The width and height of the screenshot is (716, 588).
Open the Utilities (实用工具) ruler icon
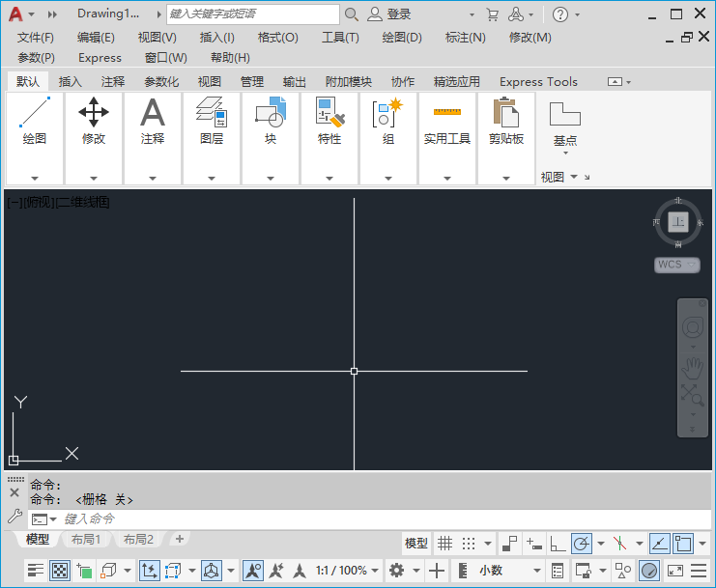tap(447, 112)
